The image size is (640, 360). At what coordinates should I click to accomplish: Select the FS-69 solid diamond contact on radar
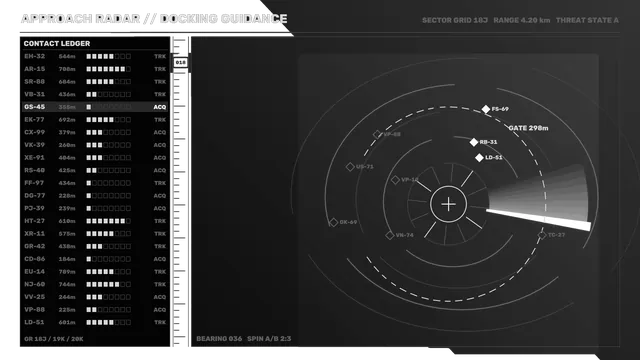pos(486,109)
